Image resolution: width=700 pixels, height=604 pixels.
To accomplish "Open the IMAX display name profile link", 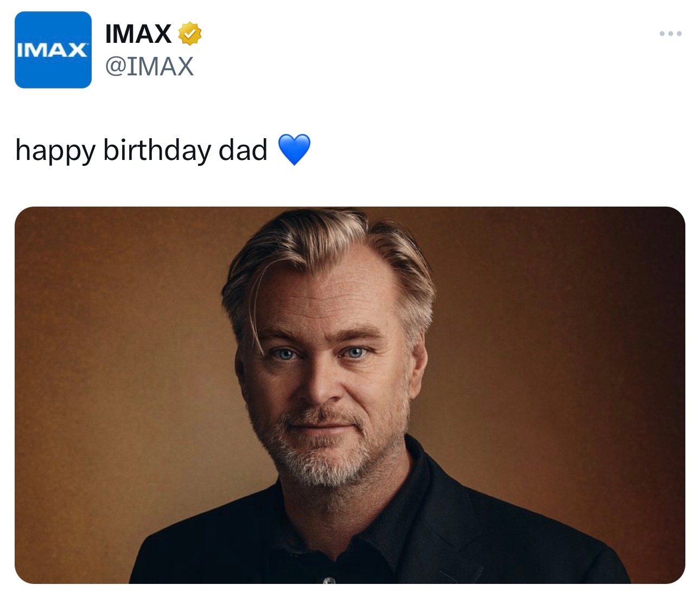I will 138,34.
